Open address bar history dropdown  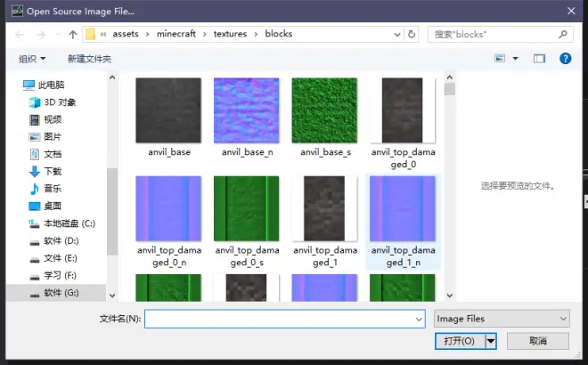397,35
